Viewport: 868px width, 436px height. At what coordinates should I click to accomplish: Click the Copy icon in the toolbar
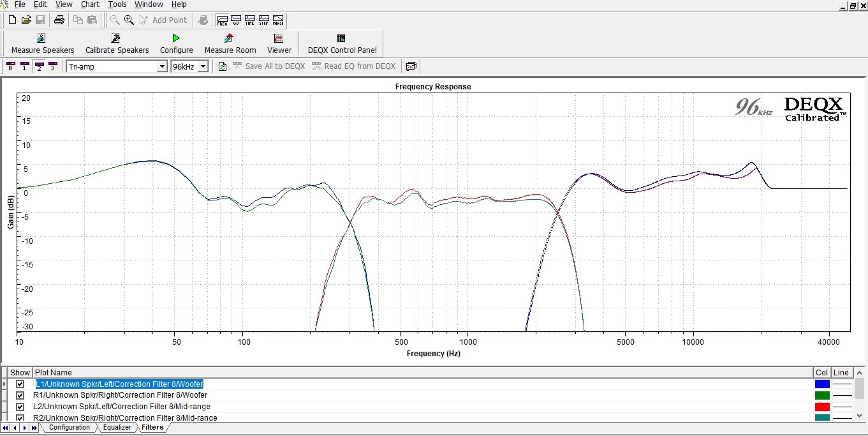pyautogui.click(x=78, y=20)
